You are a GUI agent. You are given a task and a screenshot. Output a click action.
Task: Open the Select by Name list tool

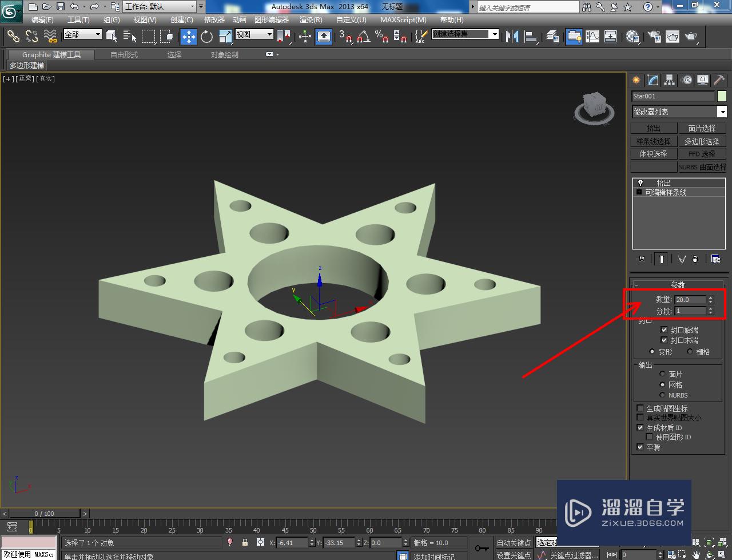[x=130, y=37]
